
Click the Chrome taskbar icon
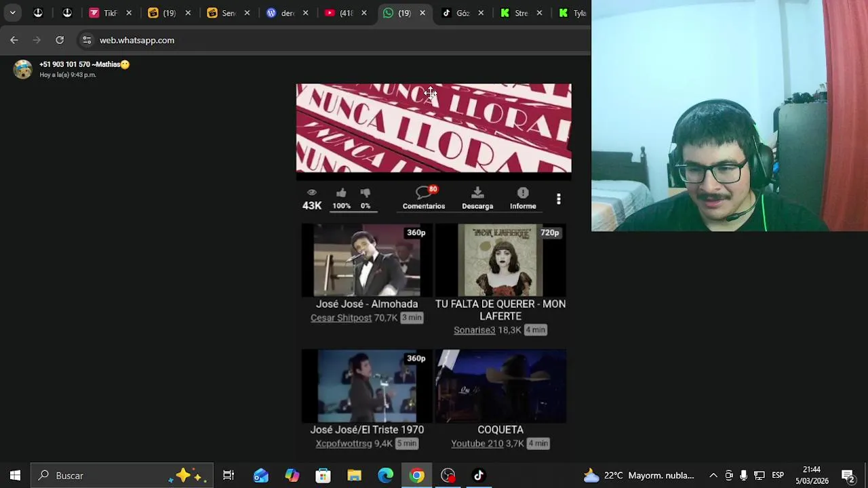click(417, 475)
